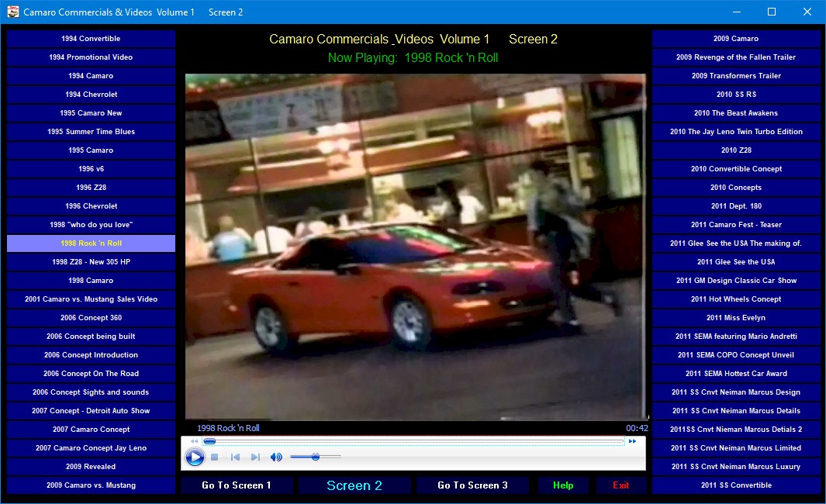Play the 1994 Promotional Video
Image resolution: width=826 pixels, height=504 pixels.
point(92,57)
